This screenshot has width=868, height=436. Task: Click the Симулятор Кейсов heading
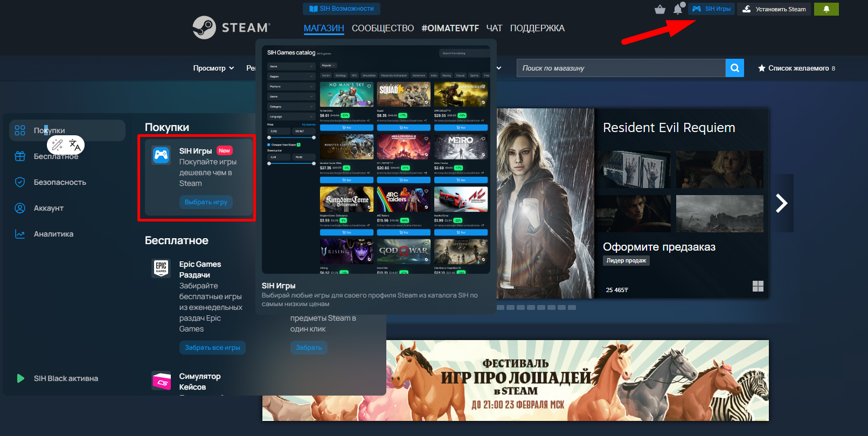click(200, 382)
